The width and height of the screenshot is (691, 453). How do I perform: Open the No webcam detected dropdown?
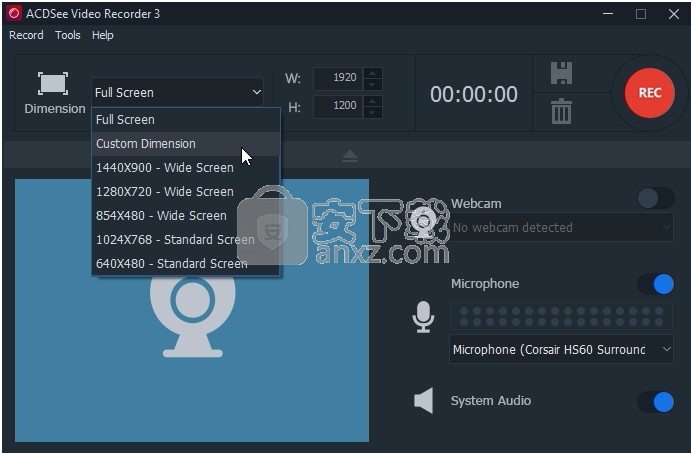pos(561,227)
